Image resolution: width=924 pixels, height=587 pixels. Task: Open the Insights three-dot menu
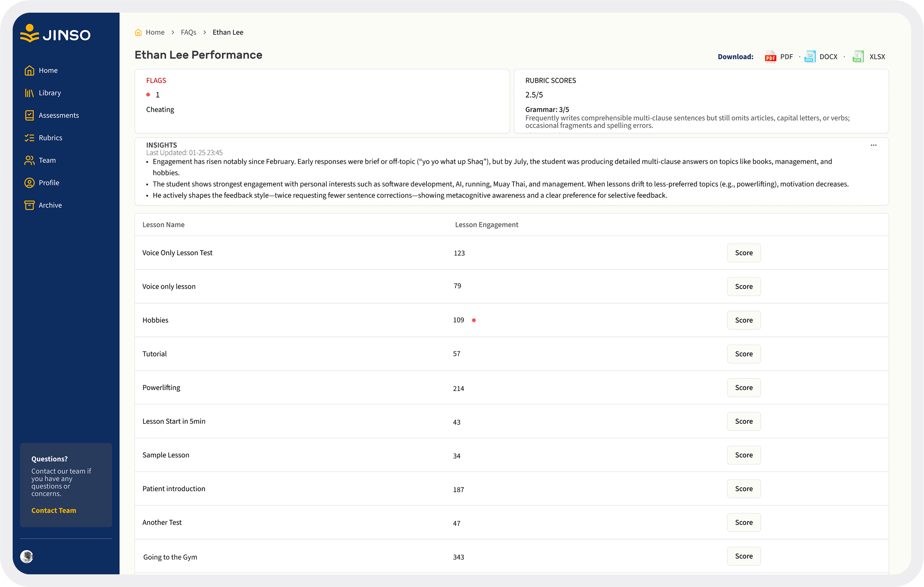[873, 145]
